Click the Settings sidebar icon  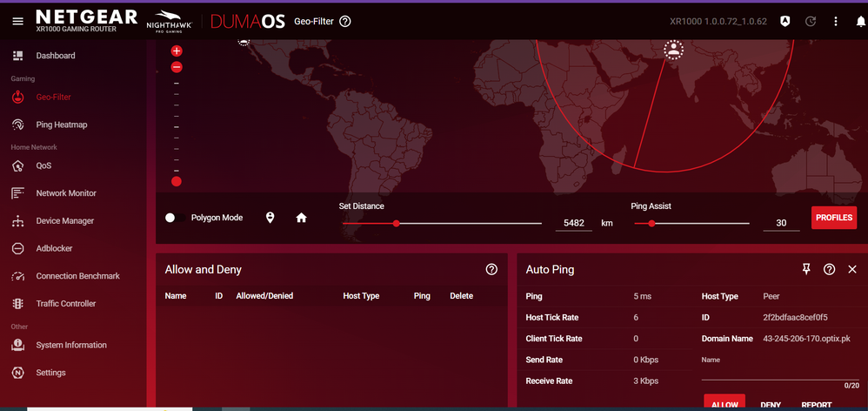pos(17,373)
